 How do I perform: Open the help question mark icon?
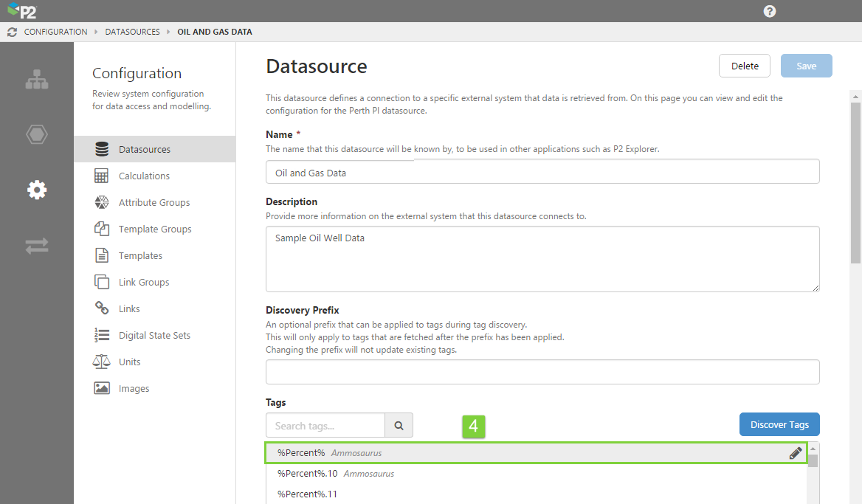pos(770,11)
